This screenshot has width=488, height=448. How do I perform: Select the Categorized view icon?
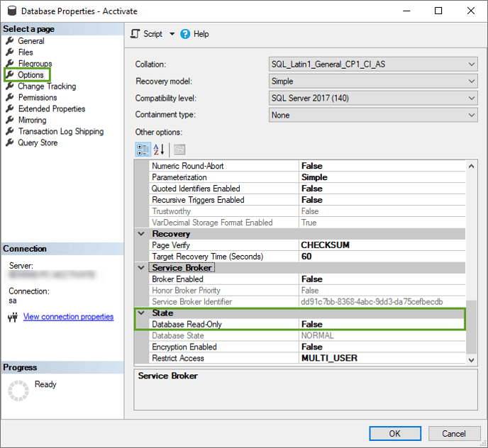click(x=143, y=150)
